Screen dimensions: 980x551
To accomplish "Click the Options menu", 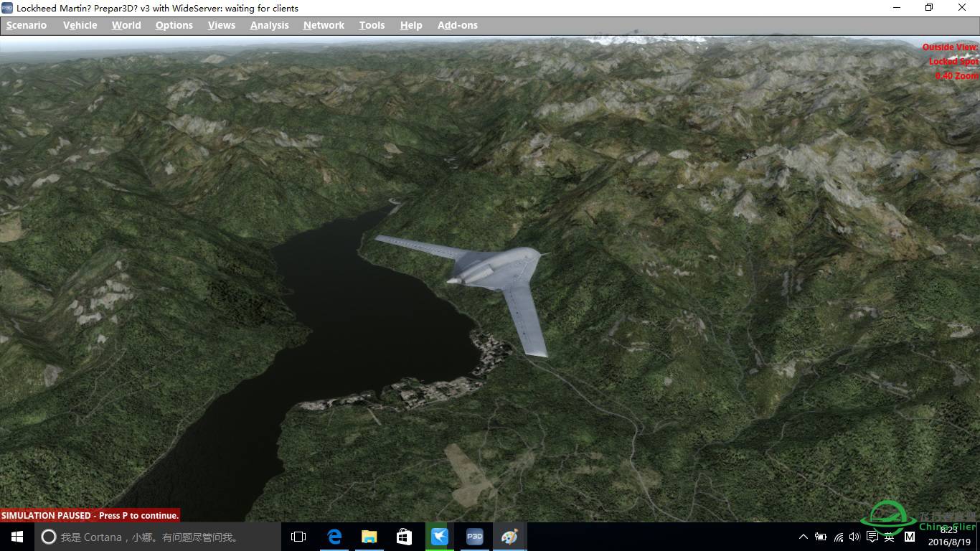I will click(174, 25).
